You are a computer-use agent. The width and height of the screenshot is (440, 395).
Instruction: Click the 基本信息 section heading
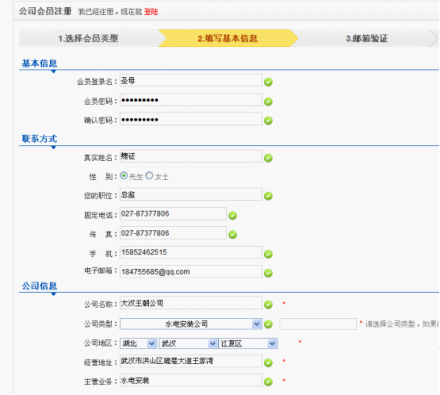pos(39,63)
